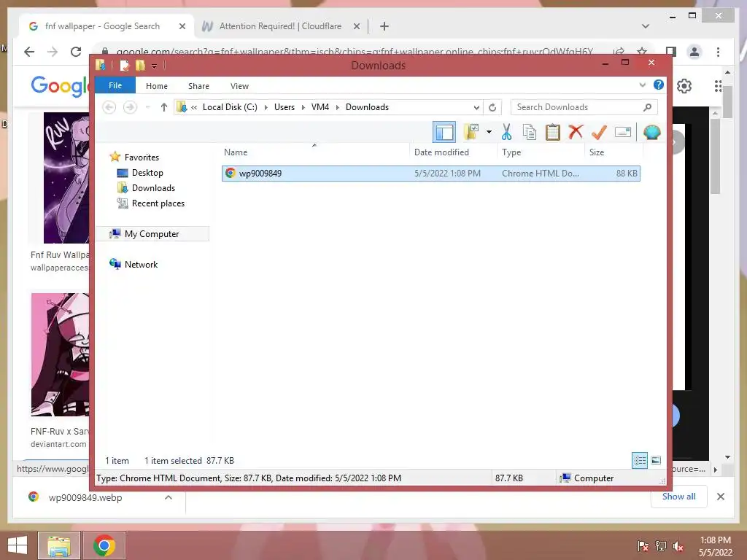Click the Chrome back arrow
This screenshot has width=747, height=560.
click(29, 52)
